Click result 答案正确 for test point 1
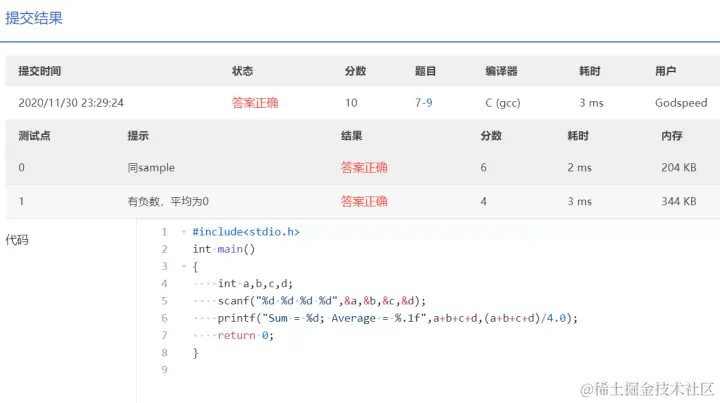Screen dimensions: 720x403 pos(364,201)
